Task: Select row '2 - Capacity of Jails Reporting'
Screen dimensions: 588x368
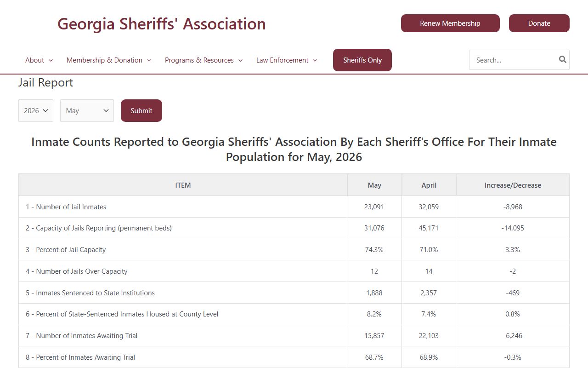Action: 294,228
